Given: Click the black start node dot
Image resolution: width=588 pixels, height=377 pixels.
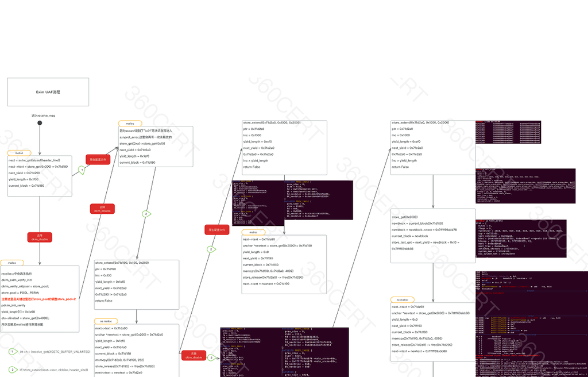Looking at the screenshot, I should coord(40,123).
